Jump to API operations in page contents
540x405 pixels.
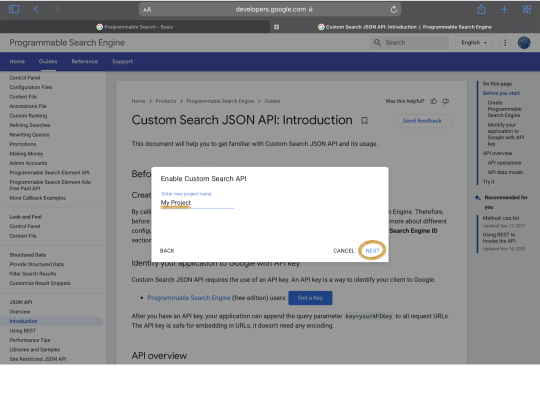pos(504,163)
